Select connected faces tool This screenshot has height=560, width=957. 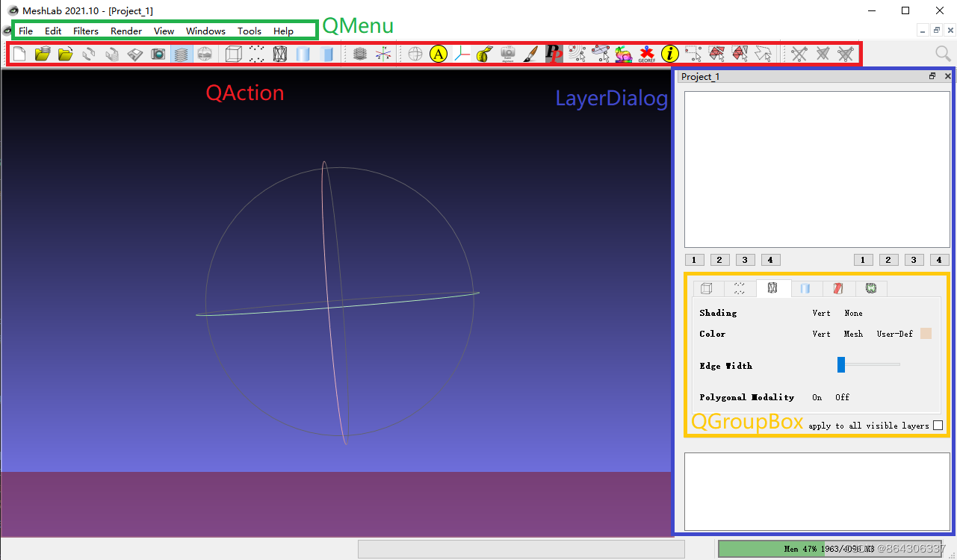(x=740, y=54)
